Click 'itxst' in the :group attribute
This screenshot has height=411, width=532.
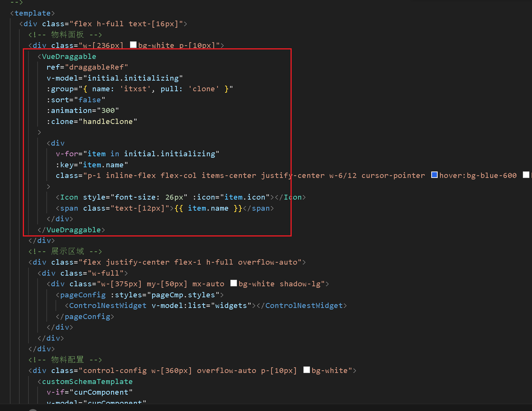click(x=135, y=89)
